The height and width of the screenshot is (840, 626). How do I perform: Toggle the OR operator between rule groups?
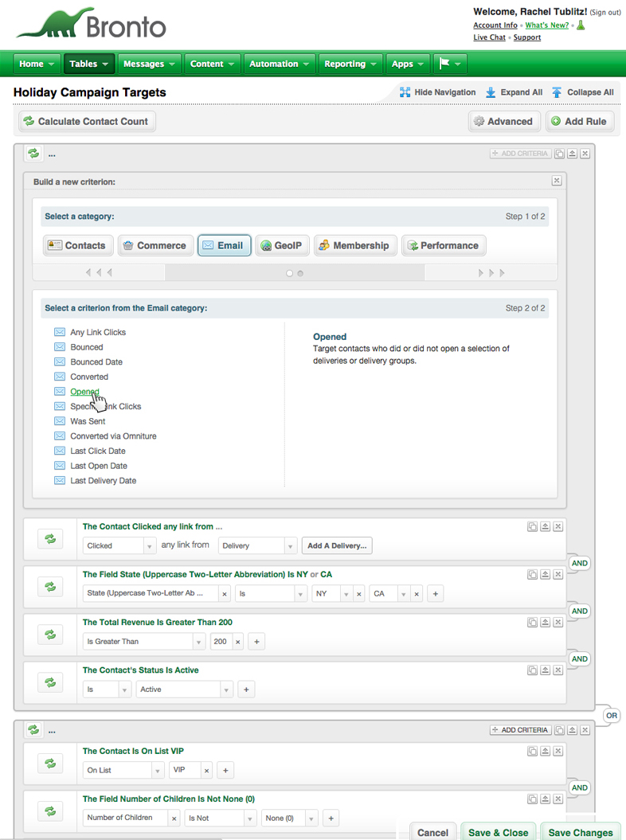click(x=611, y=715)
